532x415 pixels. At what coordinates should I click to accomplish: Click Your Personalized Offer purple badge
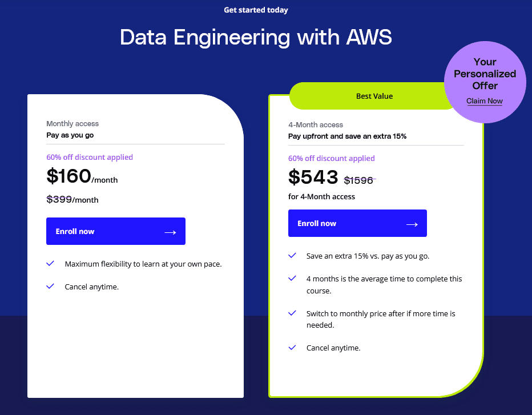pos(485,82)
